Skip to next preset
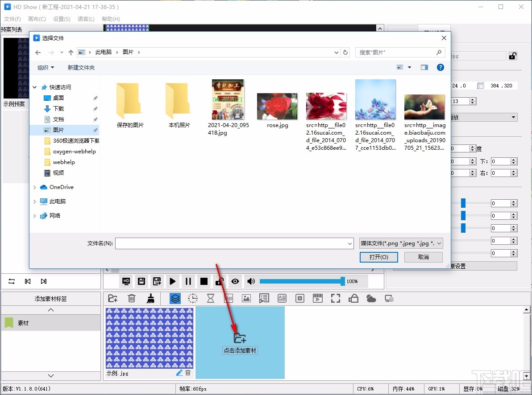Image resolution: width=532 pixels, height=395 pixels. (43, 281)
